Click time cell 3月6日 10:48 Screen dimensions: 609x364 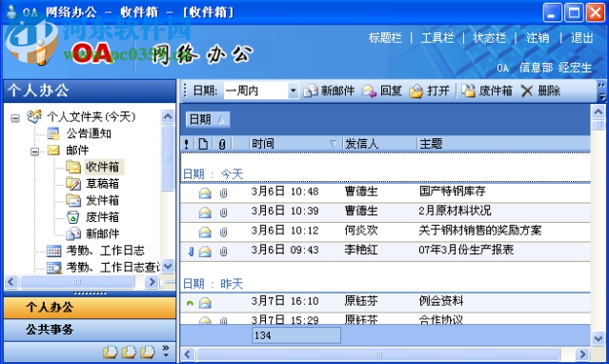point(285,192)
